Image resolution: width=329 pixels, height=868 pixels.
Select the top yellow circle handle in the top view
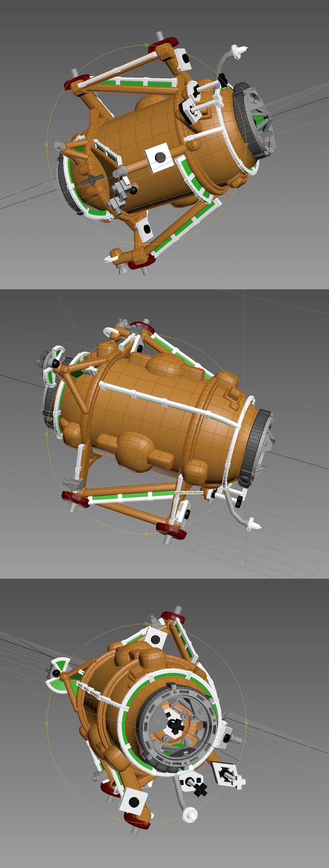pos(146,45)
